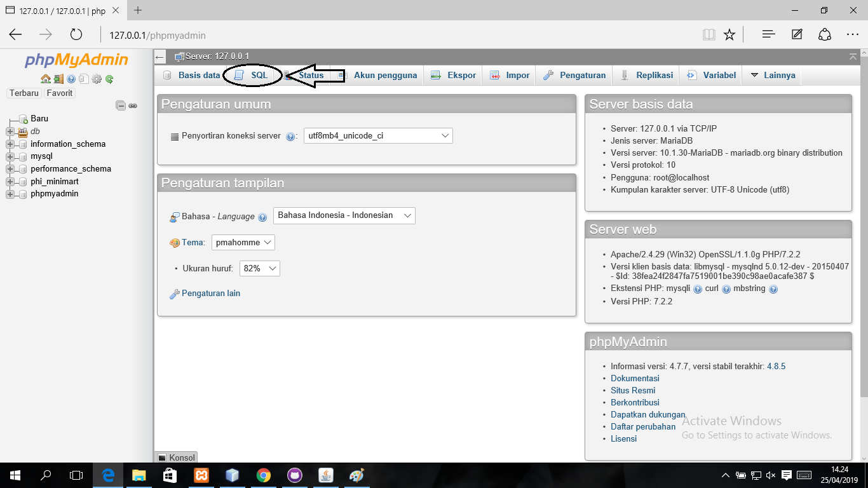This screenshot has height=488, width=868.
Task: Open the Pengaturan tab
Action: tap(574, 75)
